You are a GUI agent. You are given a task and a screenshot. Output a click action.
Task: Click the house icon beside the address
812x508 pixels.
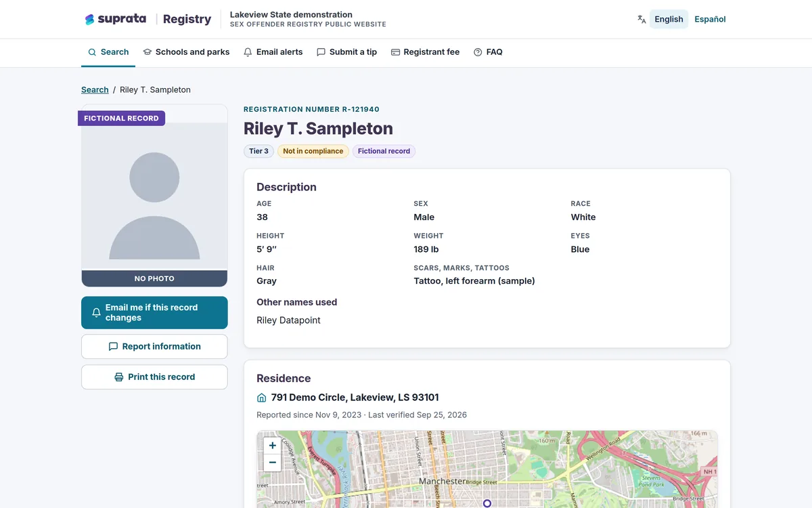click(262, 398)
